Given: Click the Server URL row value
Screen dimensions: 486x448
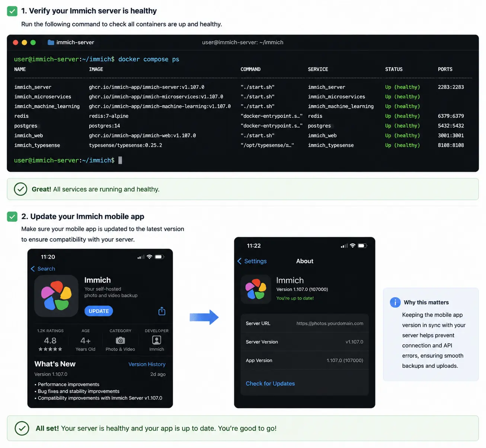Looking at the screenshot, I should point(330,323).
